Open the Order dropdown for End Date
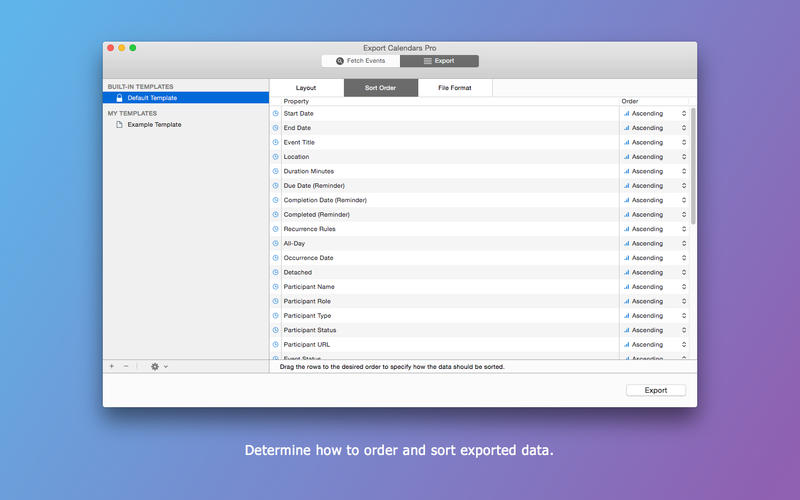800x500 pixels. point(655,128)
